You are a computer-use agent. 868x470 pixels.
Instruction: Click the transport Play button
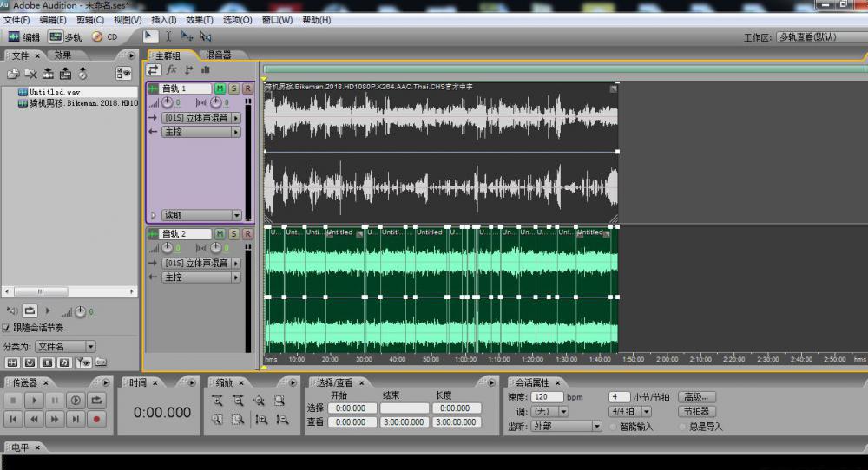pos(34,400)
